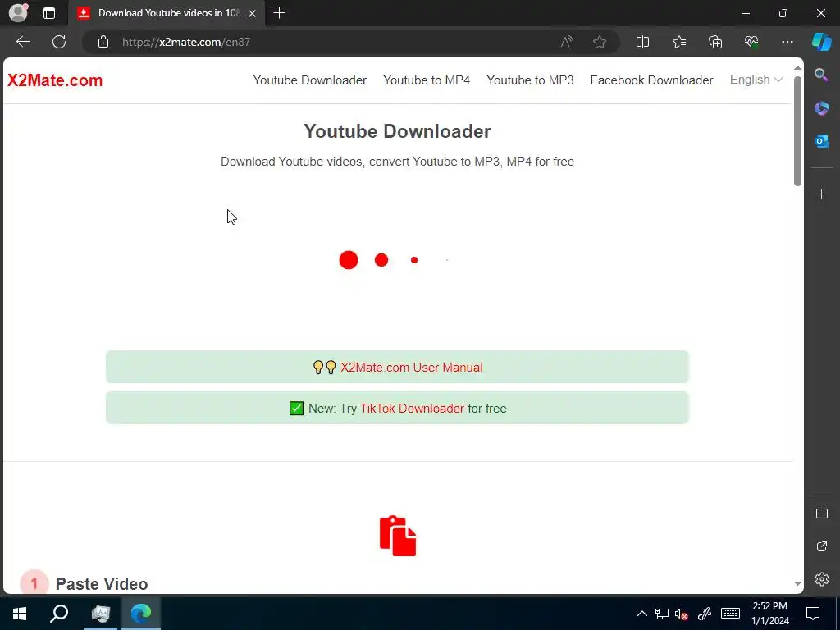Add page to favorites star icon
The height and width of the screenshot is (630, 840).
click(x=600, y=42)
